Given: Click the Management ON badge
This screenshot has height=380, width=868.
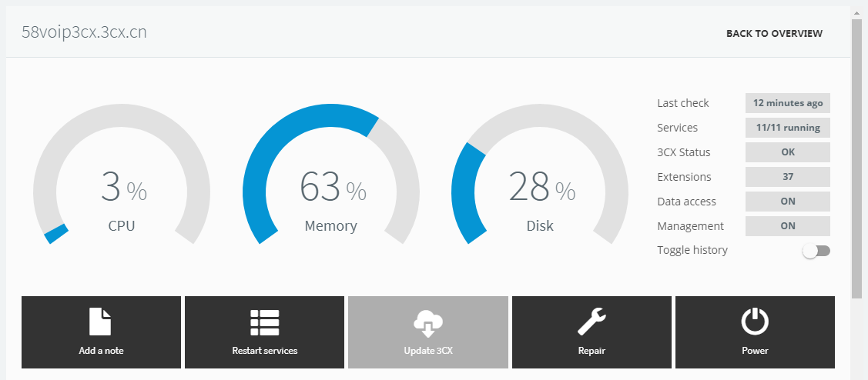Looking at the screenshot, I should point(788,225).
